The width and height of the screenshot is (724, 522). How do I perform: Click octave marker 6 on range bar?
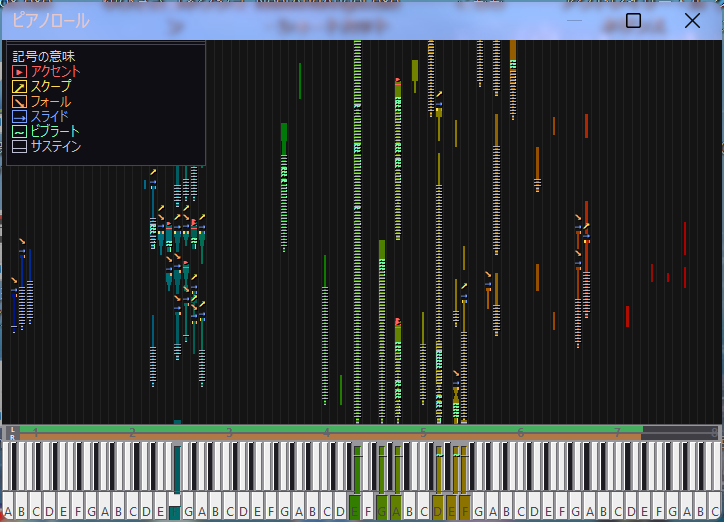(520, 432)
